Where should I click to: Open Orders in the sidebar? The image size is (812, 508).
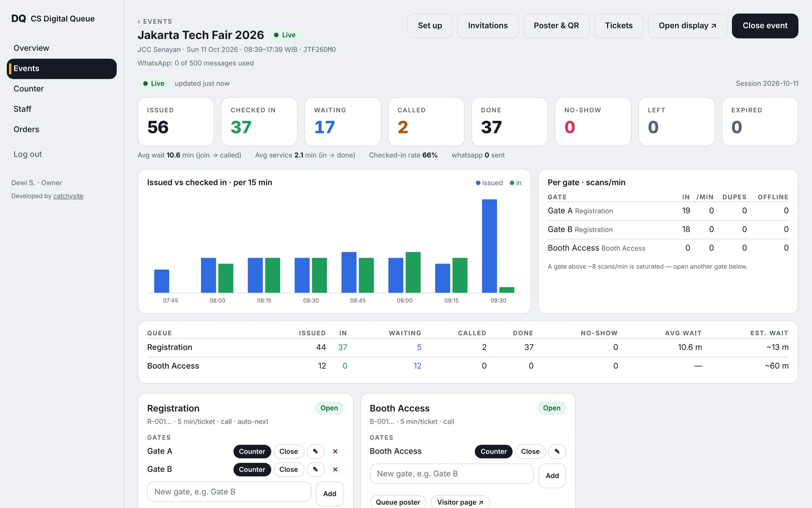[61, 130]
